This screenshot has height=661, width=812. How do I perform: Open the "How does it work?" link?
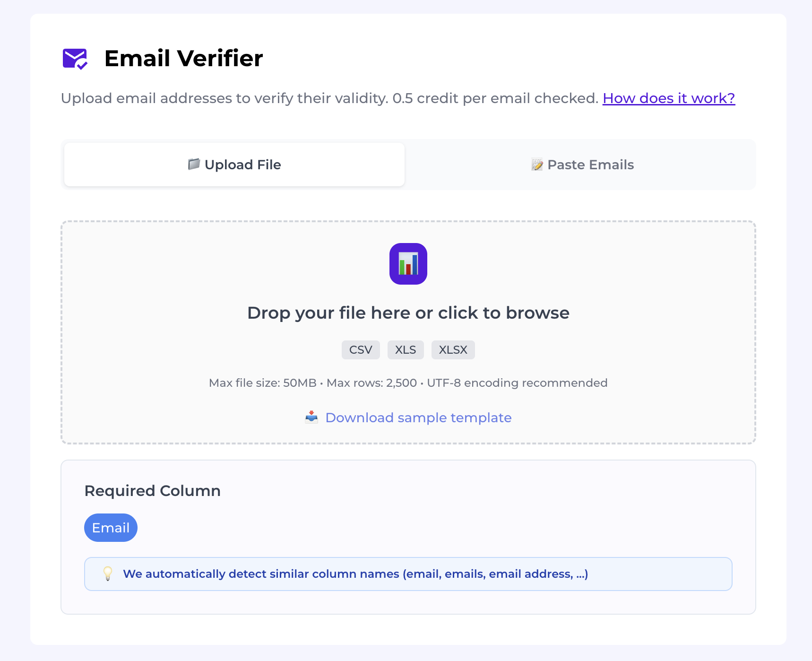tap(668, 98)
